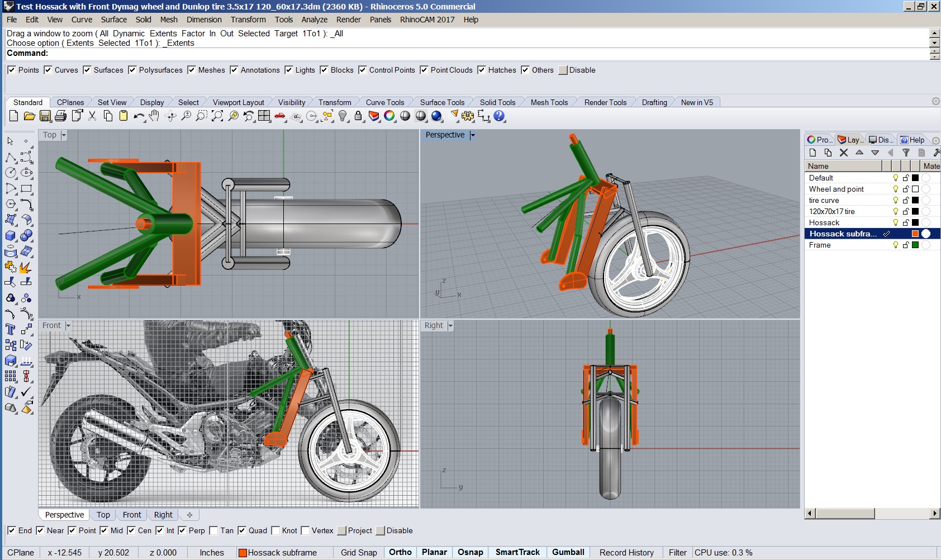Click the New file icon

click(14, 116)
